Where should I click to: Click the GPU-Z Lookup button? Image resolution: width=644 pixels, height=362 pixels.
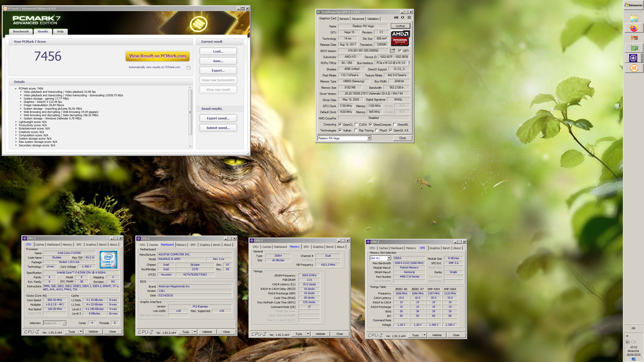point(400,26)
